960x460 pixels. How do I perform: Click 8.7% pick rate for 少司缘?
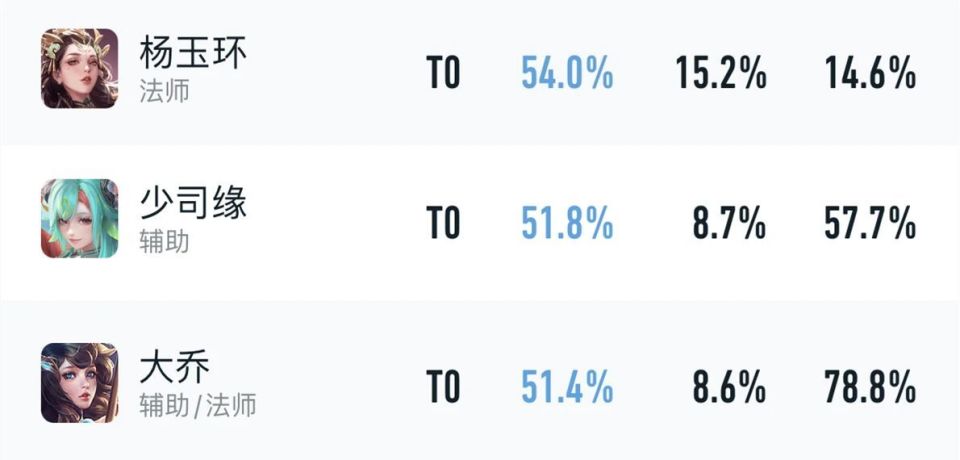pos(729,222)
